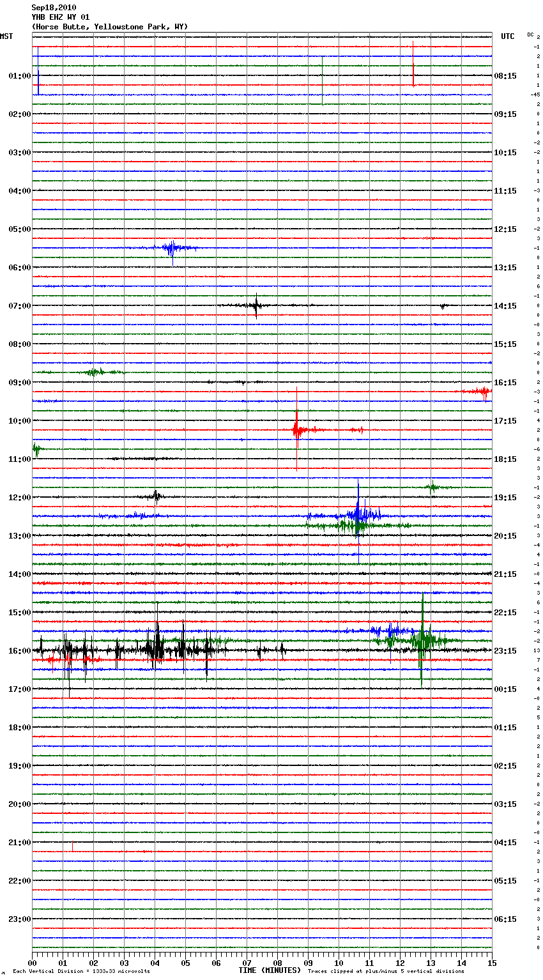Select the 19:00 MST time label
This screenshot has width=543, height=980.
click(x=19, y=766)
